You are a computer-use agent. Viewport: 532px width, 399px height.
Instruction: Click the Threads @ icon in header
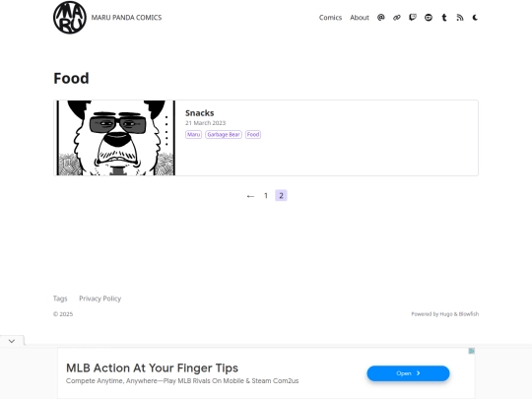point(380,18)
